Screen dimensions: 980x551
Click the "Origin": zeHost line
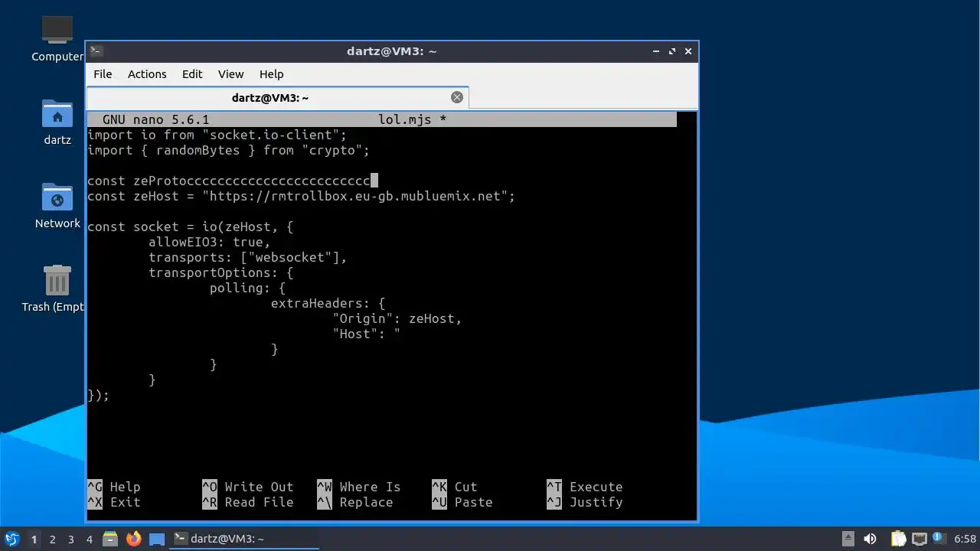point(397,318)
